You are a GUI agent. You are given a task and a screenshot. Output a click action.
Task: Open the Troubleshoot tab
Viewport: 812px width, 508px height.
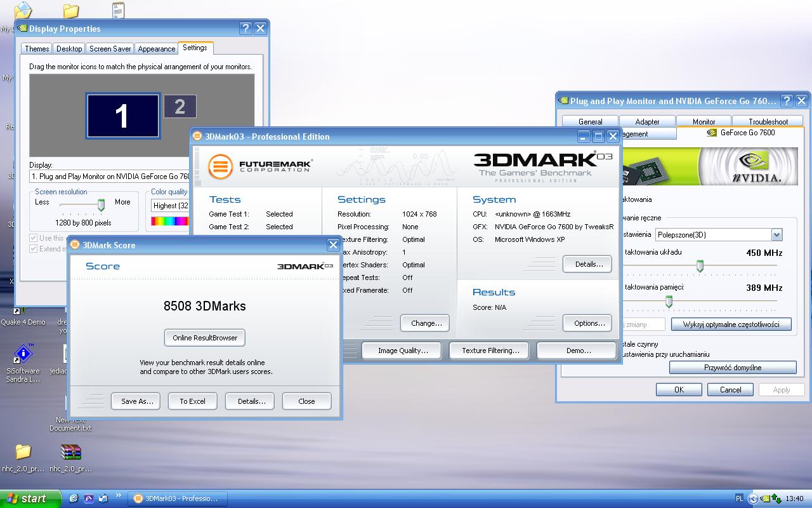click(768, 121)
